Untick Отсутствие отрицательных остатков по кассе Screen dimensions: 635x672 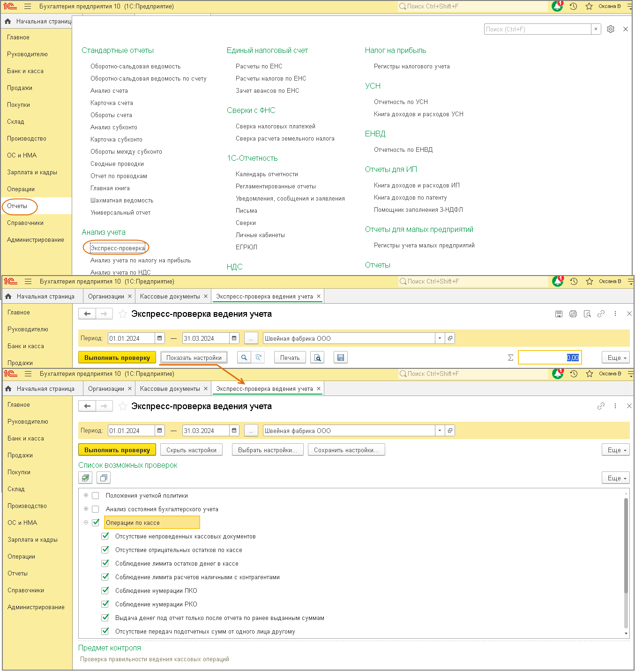(105, 550)
